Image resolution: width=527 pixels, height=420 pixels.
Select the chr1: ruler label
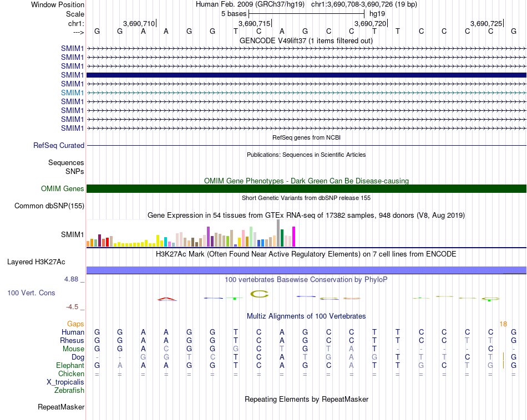76,23
